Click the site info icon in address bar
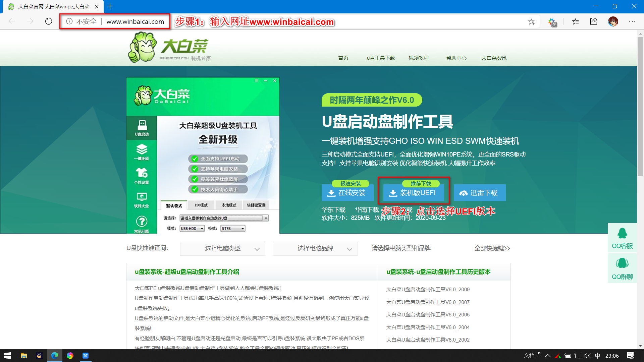Viewport: 644px width, 362px height. click(x=69, y=21)
